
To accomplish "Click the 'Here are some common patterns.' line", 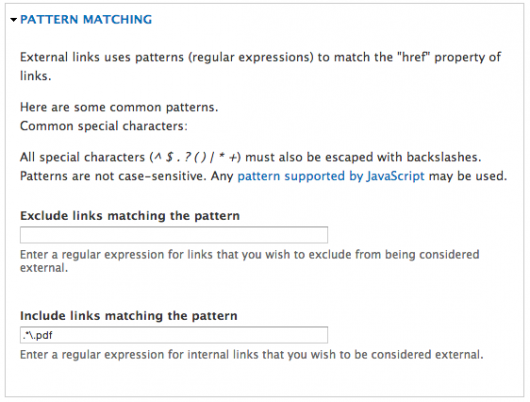I will [119, 107].
